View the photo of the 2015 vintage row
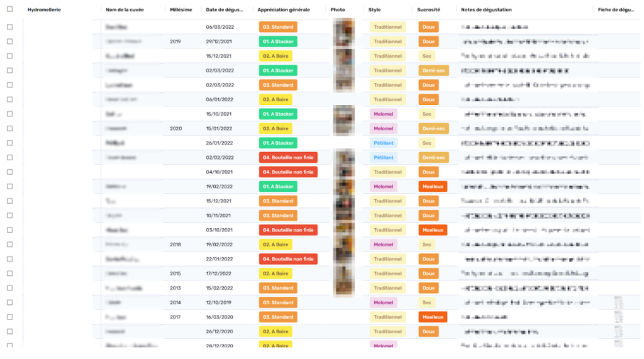The image size is (644, 359). click(x=343, y=273)
